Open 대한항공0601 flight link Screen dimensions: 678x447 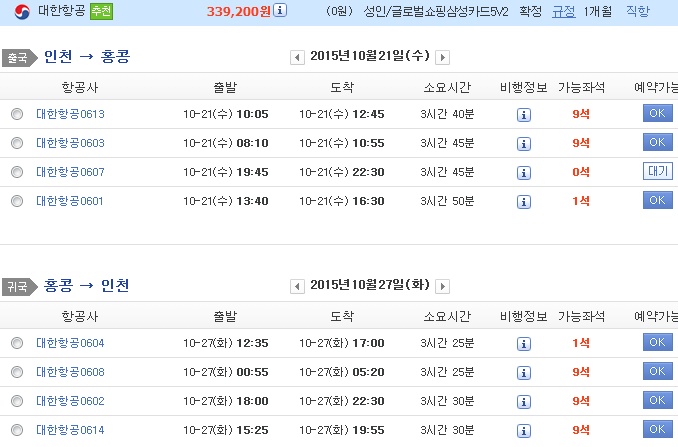point(70,201)
